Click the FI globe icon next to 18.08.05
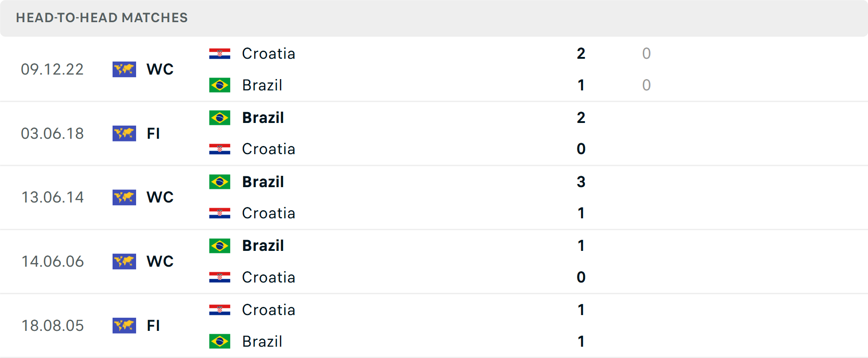 pos(124,325)
